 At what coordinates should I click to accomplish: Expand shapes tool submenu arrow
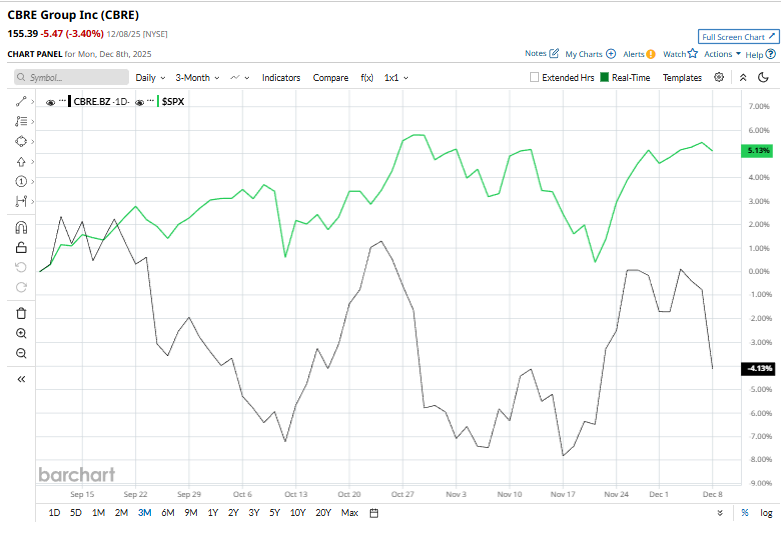32,141
